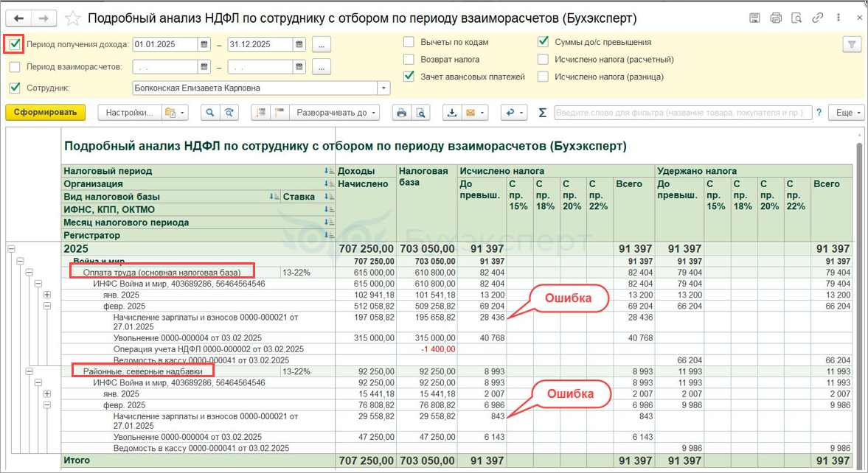
Task: Add the report to favorites with the star icon
Action: tap(72, 18)
